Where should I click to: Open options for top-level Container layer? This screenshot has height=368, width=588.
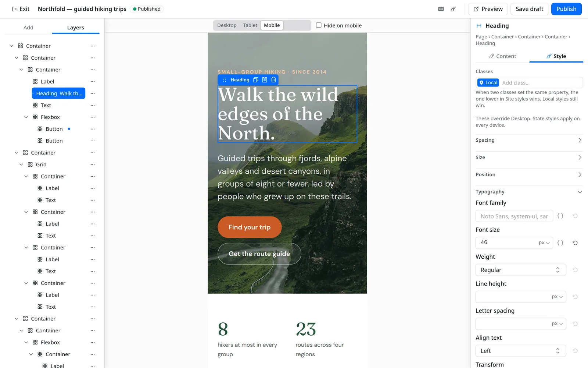click(x=93, y=46)
